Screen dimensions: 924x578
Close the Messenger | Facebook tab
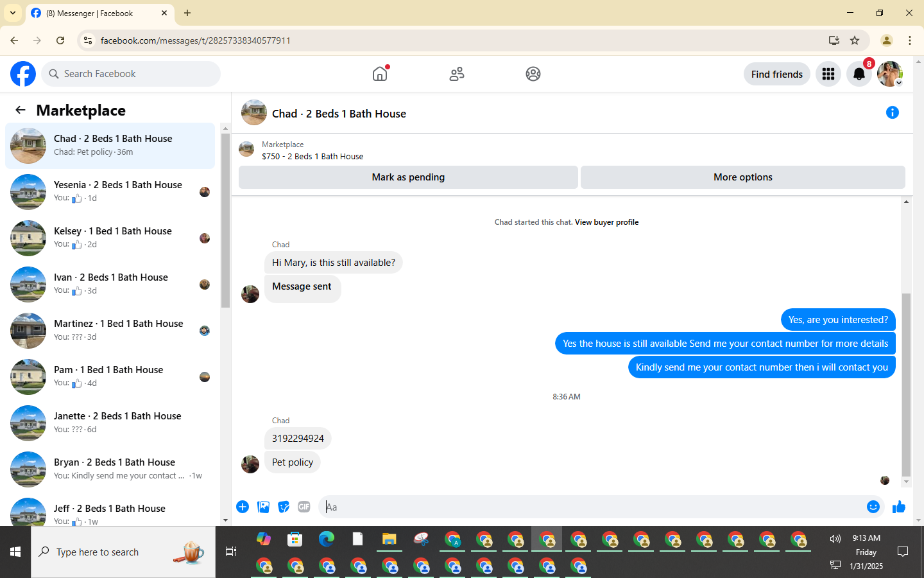[x=164, y=13]
